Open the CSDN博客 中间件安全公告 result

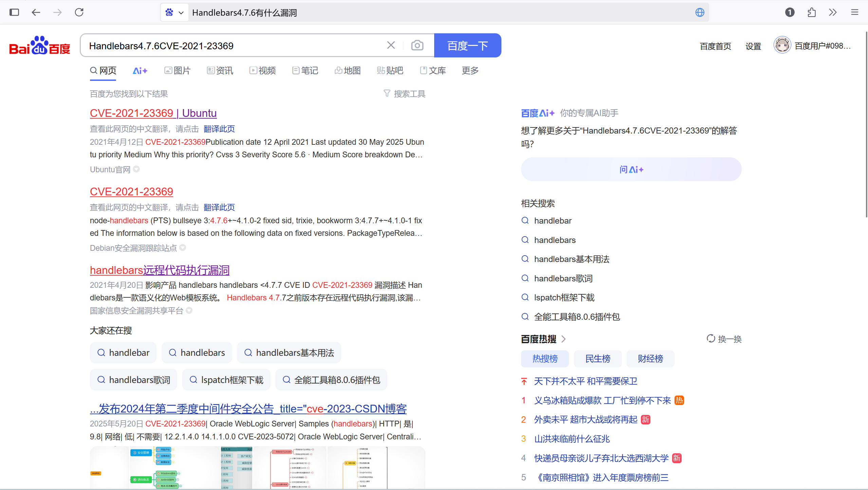point(248,409)
